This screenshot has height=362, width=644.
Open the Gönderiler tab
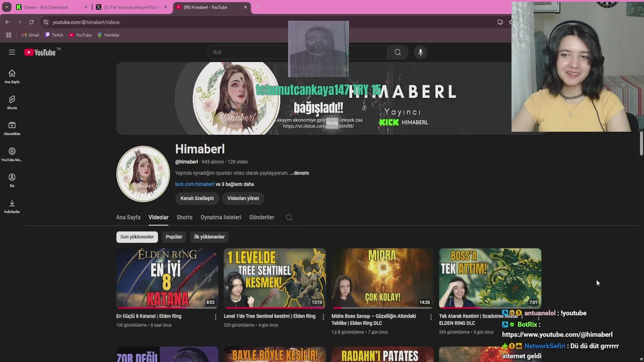pos(262,217)
